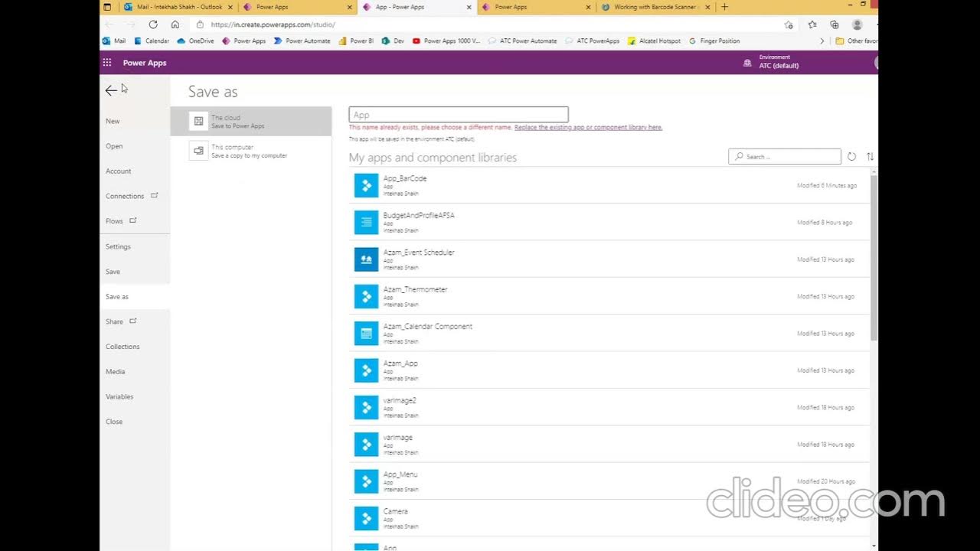
Task: Click the app name input field
Action: click(459, 115)
